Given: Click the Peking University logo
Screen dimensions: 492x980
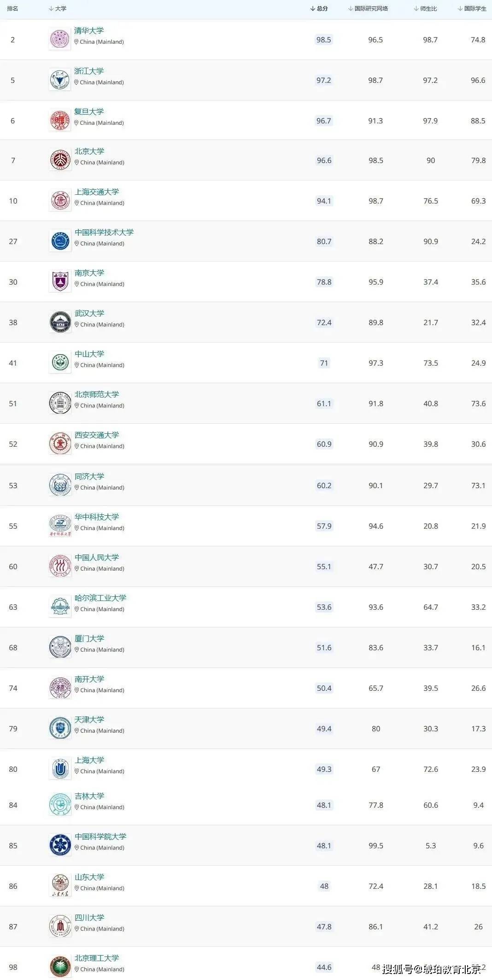Looking at the screenshot, I should (60, 160).
